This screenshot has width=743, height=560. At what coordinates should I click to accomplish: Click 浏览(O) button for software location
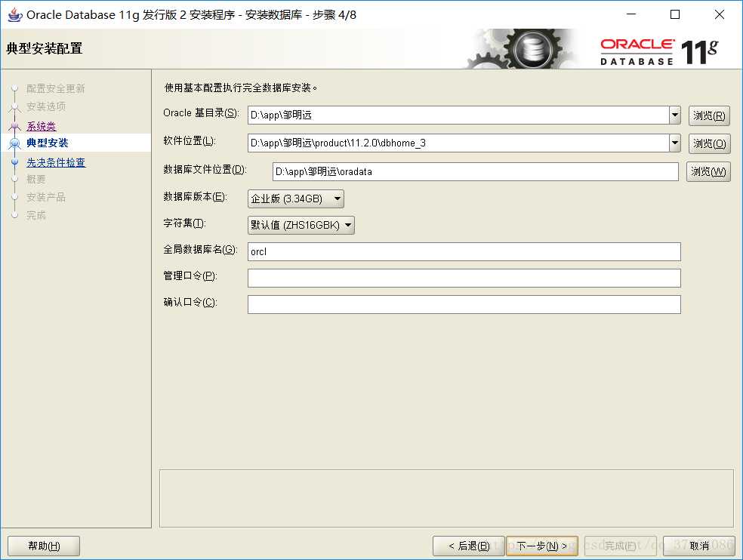pos(709,143)
